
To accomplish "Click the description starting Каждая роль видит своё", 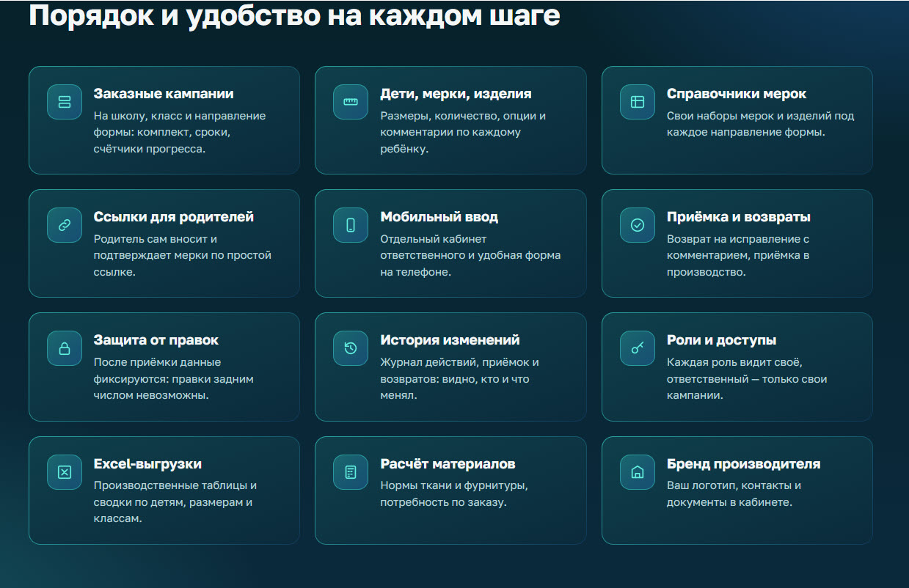I will point(747,378).
